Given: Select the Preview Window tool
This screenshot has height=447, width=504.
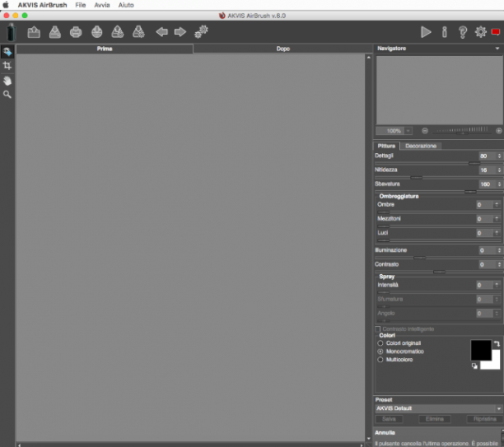Looking at the screenshot, I should click(x=7, y=52).
